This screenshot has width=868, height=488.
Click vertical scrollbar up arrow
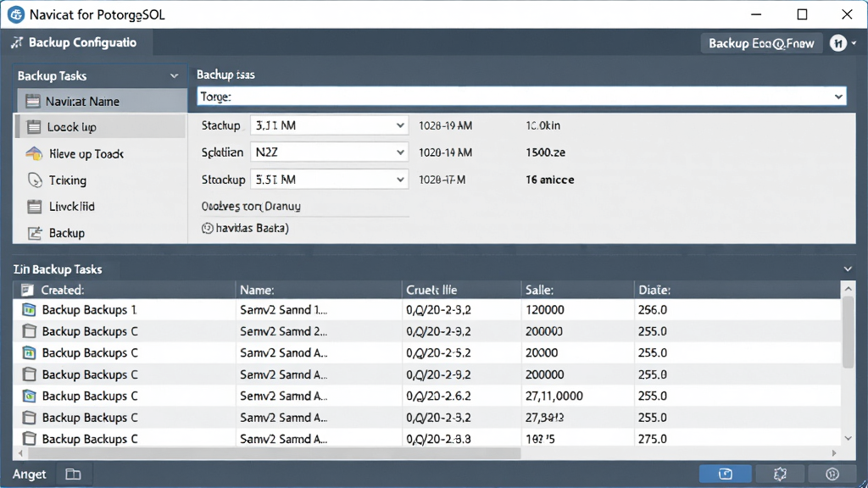pyautogui.click(x=848, y=288)
